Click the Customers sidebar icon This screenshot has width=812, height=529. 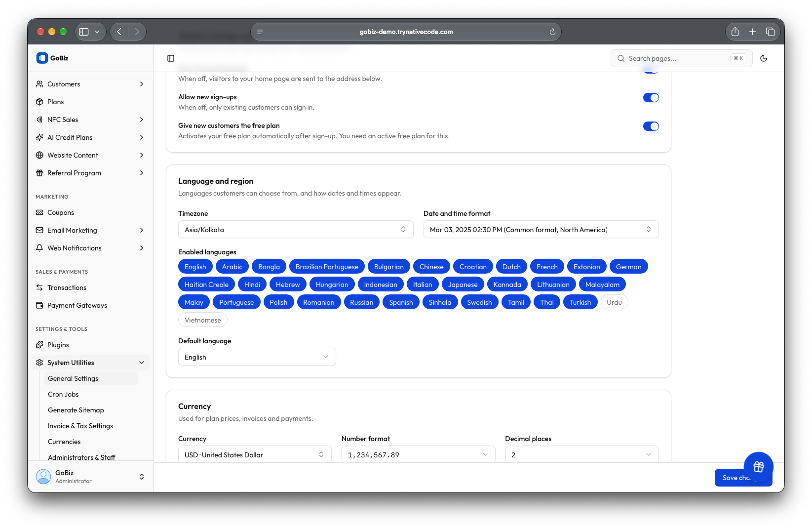39,84
